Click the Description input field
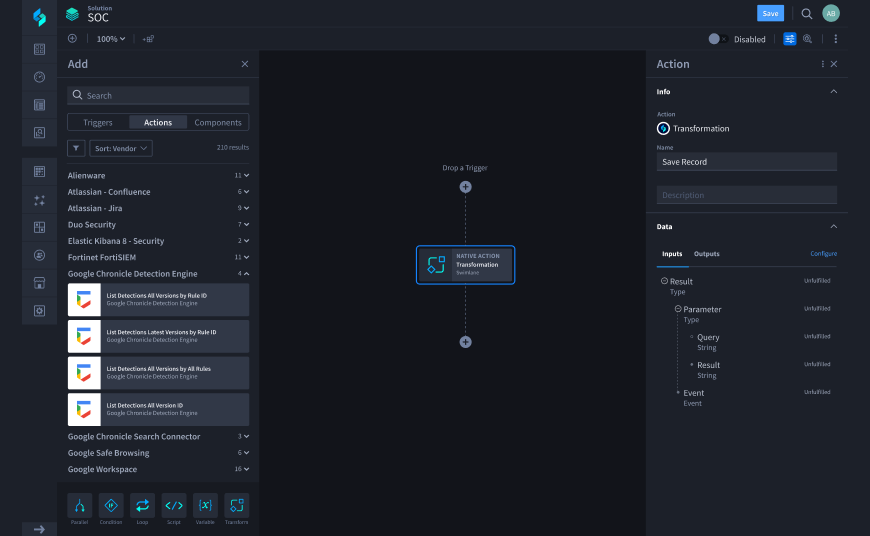Viewport: 870px width, 536px height. click(746, 195)
